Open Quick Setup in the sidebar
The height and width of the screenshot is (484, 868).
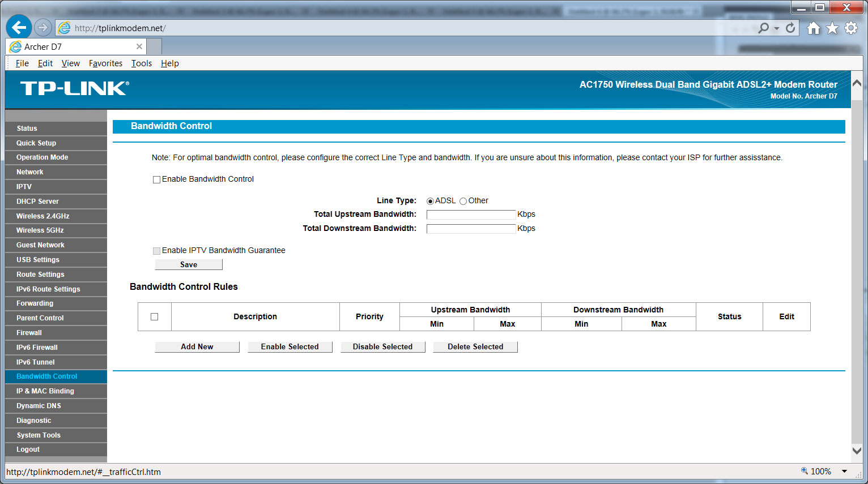click(x=56, y=143)
